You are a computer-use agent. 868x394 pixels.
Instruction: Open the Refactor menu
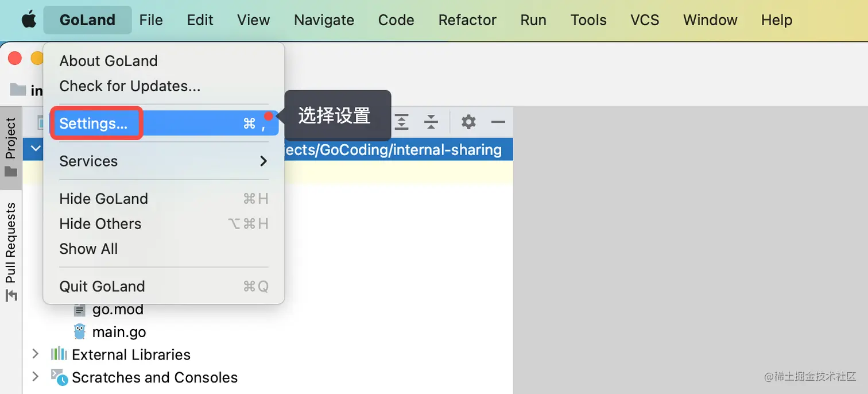tap(467, 20)
